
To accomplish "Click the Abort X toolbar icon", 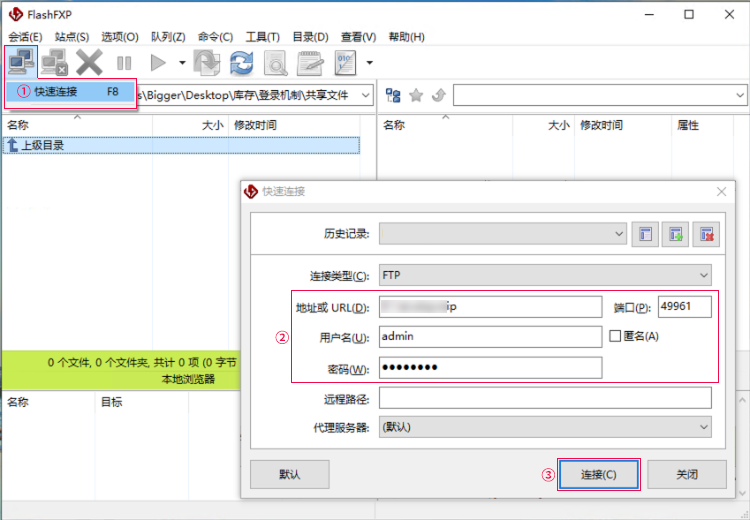I will click(x=89, y=63).
